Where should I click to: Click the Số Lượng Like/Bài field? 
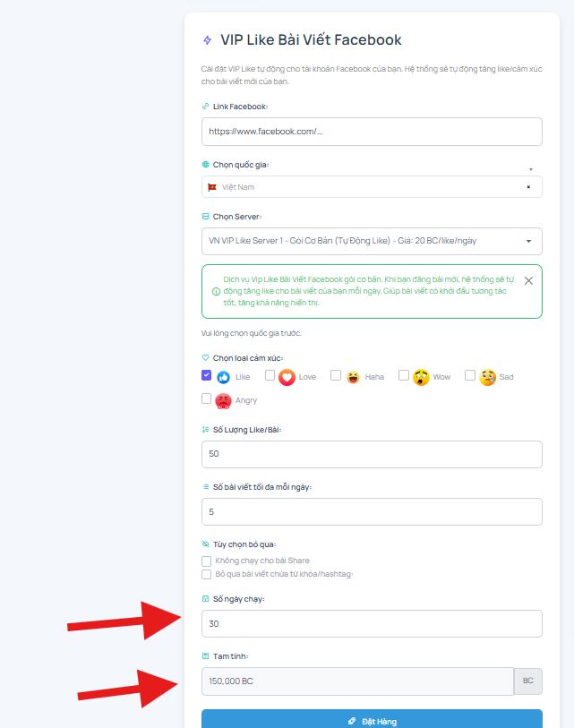(x=372, y=454)
